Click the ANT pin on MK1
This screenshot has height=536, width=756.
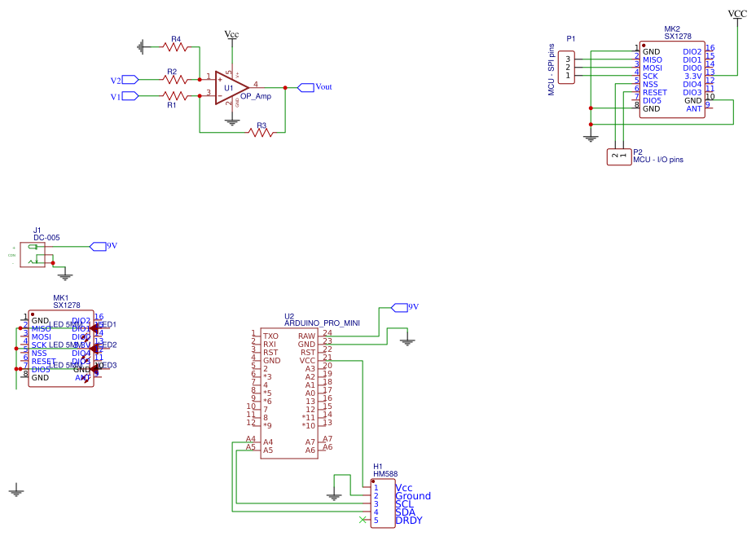click(x=81, y=376)
